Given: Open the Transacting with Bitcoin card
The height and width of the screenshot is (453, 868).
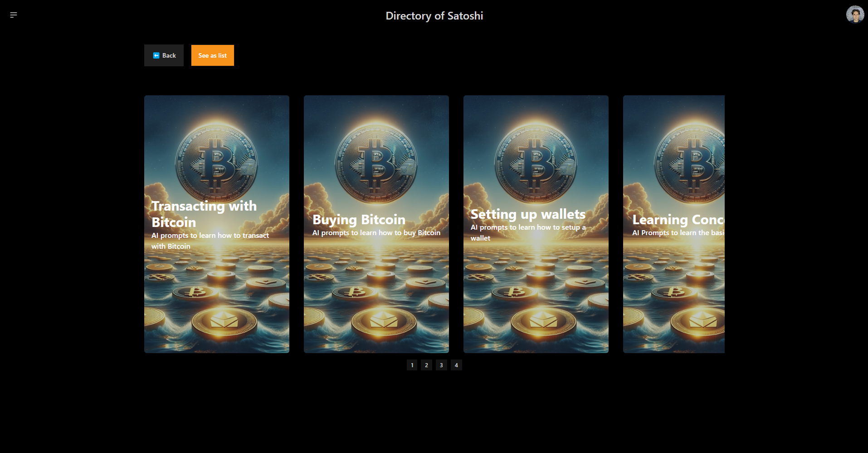Looking at the screenshot, I should [x=217, y=224].
